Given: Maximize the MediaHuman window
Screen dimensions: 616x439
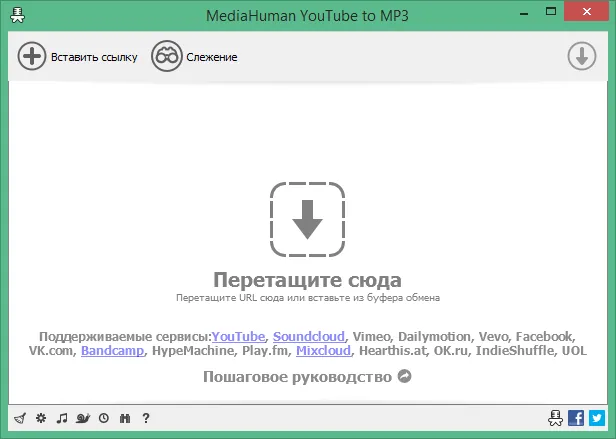Looking at the screenshot, I should click(x=551, y=12).
